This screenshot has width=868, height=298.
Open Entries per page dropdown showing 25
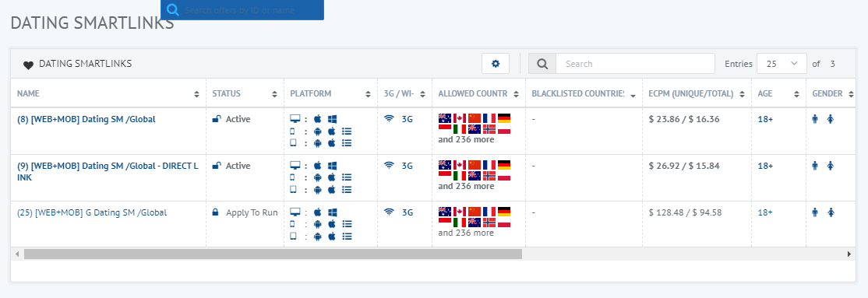pos(781,64)
